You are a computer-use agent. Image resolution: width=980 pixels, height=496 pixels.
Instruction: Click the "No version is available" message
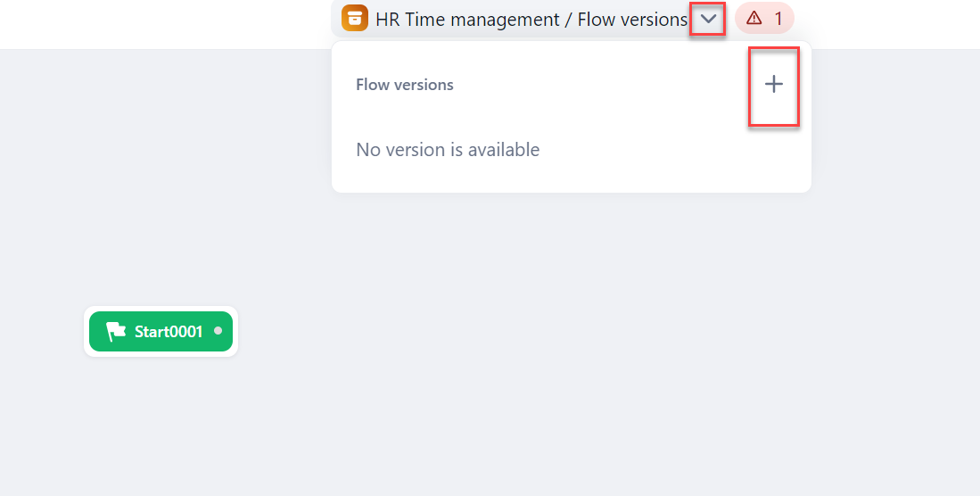[448, 150]
